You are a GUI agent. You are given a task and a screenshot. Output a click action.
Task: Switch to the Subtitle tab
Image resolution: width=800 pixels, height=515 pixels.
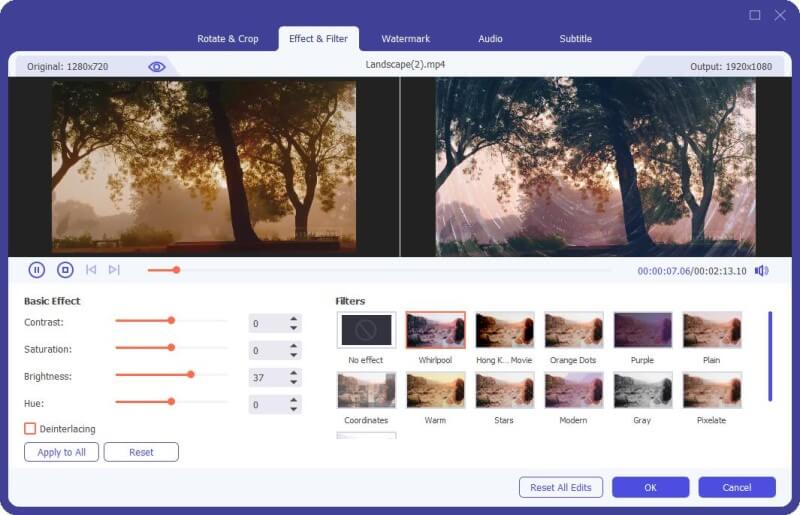coord(576,39)
